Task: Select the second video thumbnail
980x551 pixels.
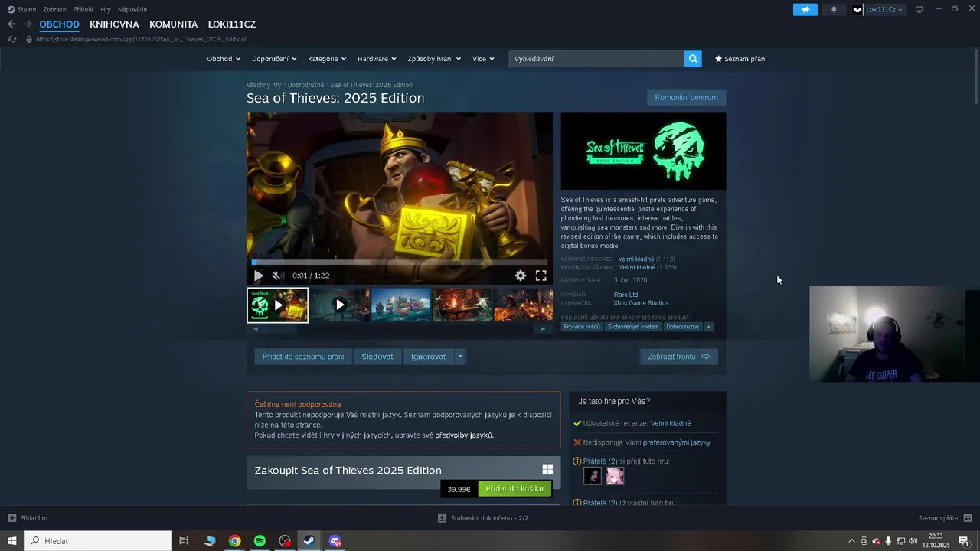Action: 339,305
